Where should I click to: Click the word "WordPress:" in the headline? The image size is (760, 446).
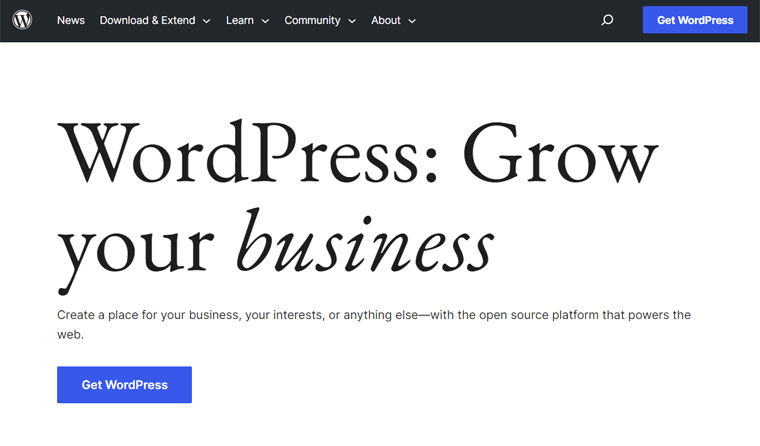248,157
